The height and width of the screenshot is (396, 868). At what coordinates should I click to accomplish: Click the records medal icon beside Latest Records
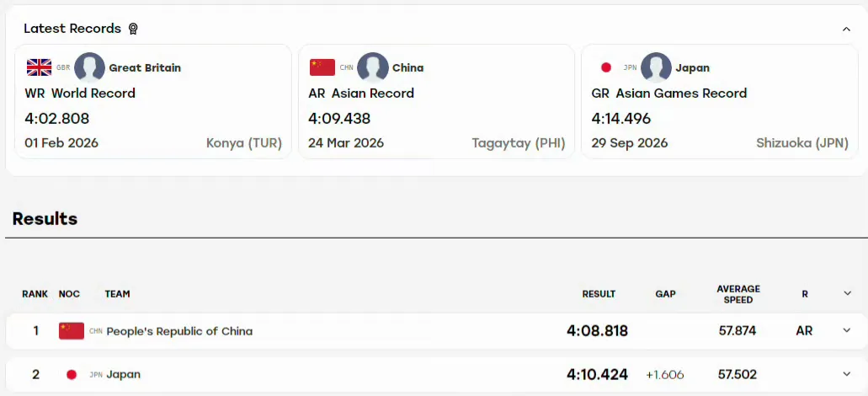click(133, 29)
